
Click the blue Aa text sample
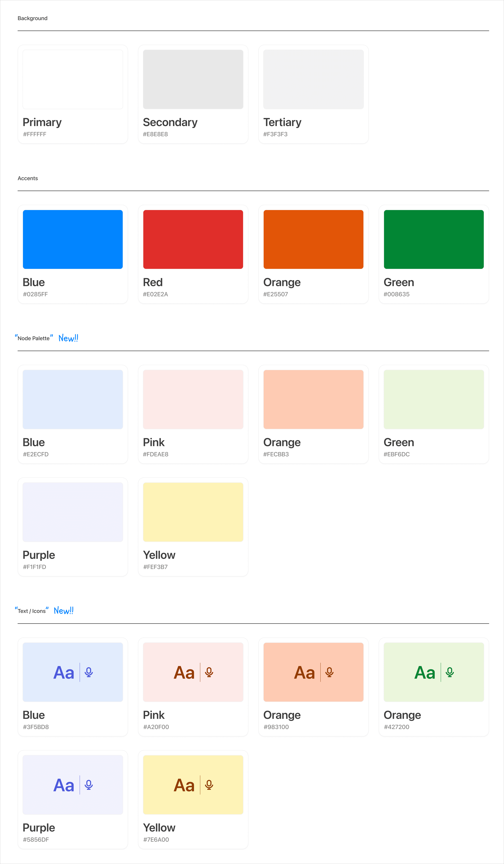click(x=64, y=673)
